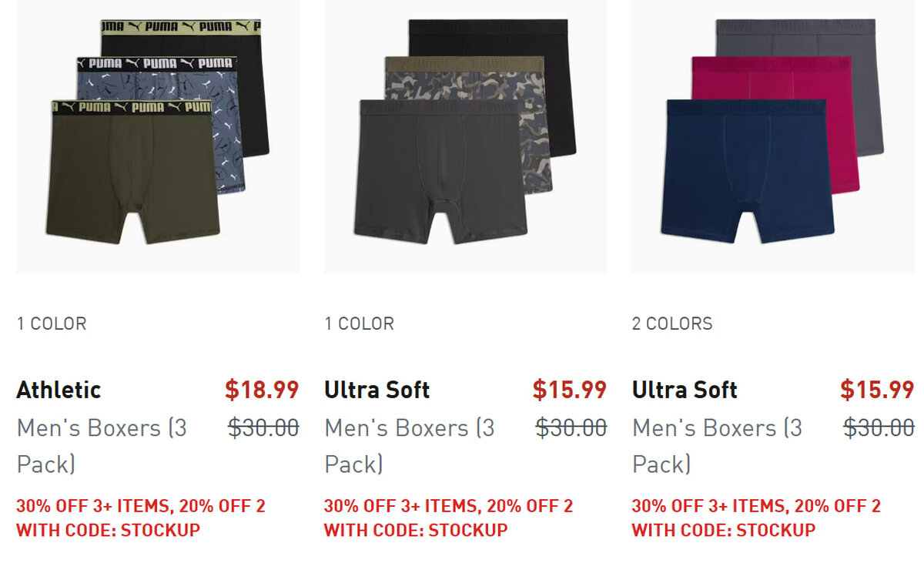
Task: Click 1 COLOR label under camo boxers
Action: click(x=360, y=323)
